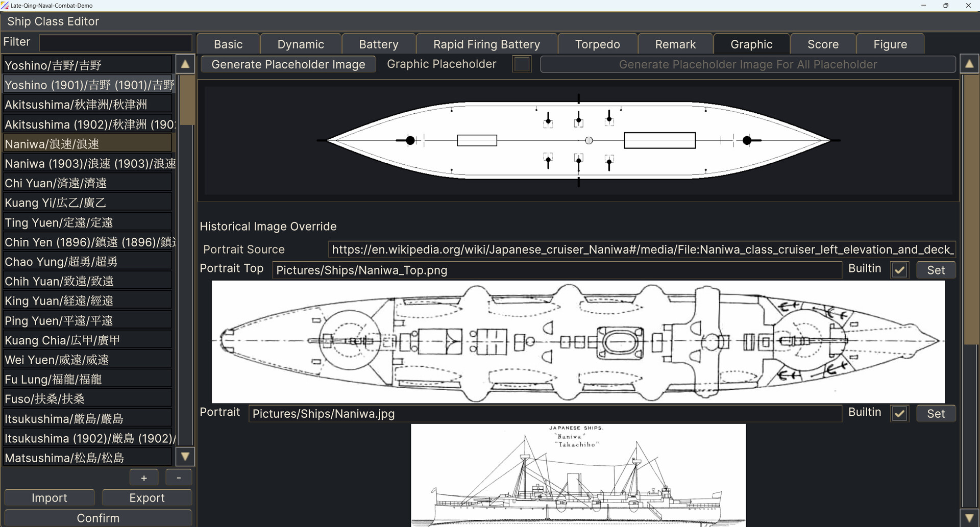This screenshot has height=527, width=980.
Task: Click the Graphic panel scrollbar thumb
Action: point(971,209)
